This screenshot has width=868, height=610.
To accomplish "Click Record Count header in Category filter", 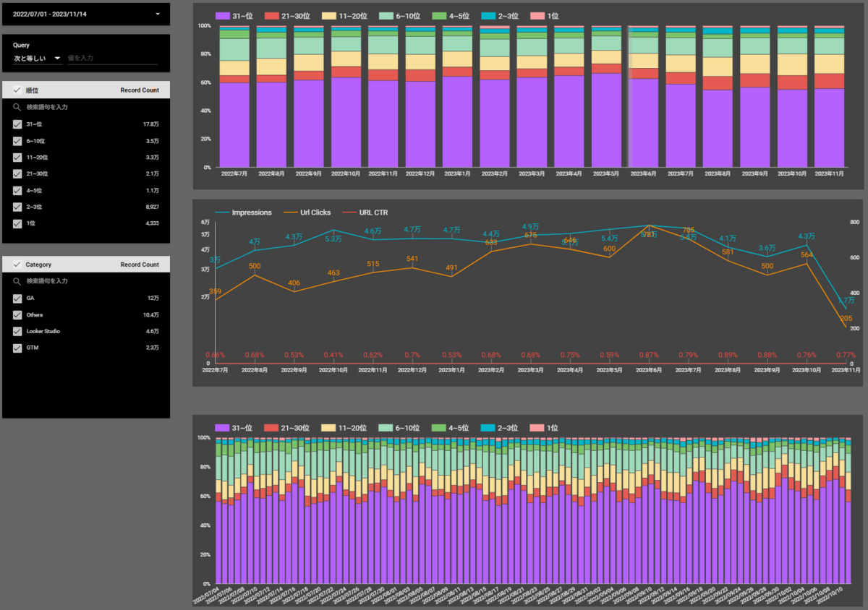I will coord(140,265).
